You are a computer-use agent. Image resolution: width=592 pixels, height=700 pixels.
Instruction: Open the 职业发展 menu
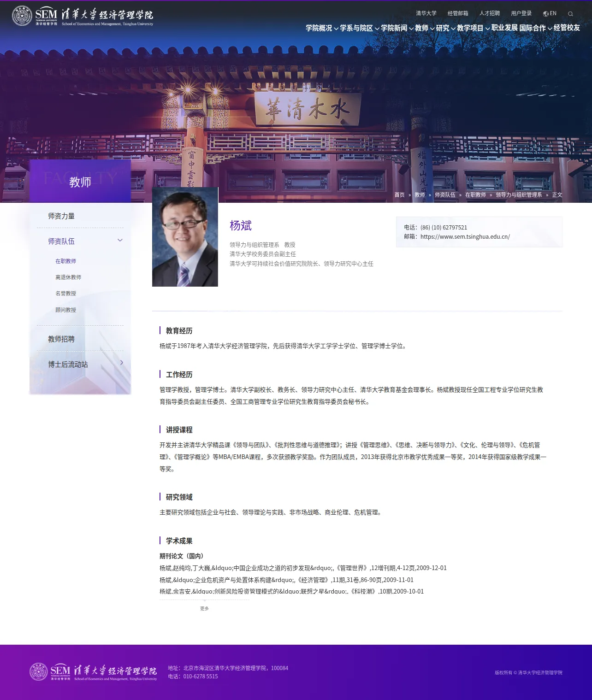504,28
